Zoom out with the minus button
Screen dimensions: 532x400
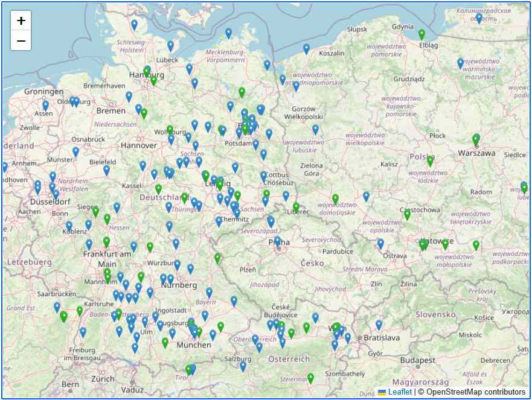tap(21, 40)
